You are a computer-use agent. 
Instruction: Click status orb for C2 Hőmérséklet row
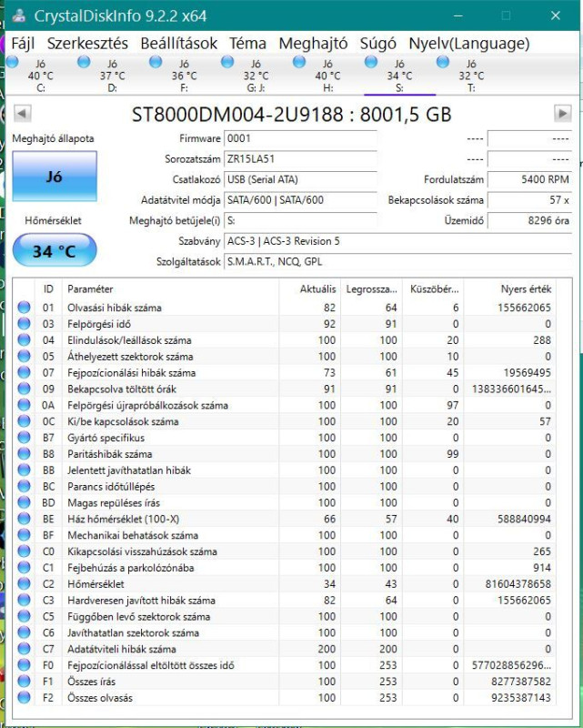(24, 583)
